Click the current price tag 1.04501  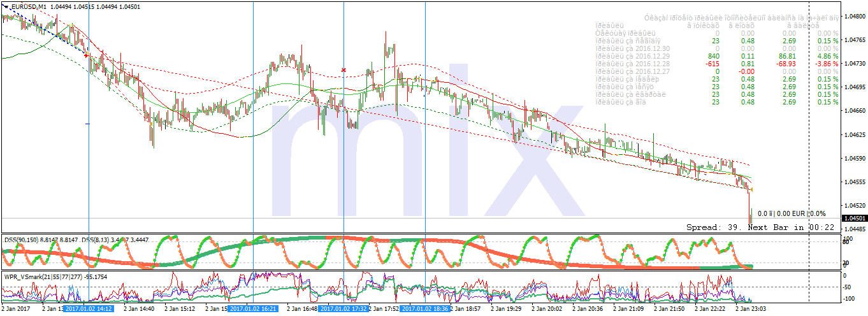point(855,218)
